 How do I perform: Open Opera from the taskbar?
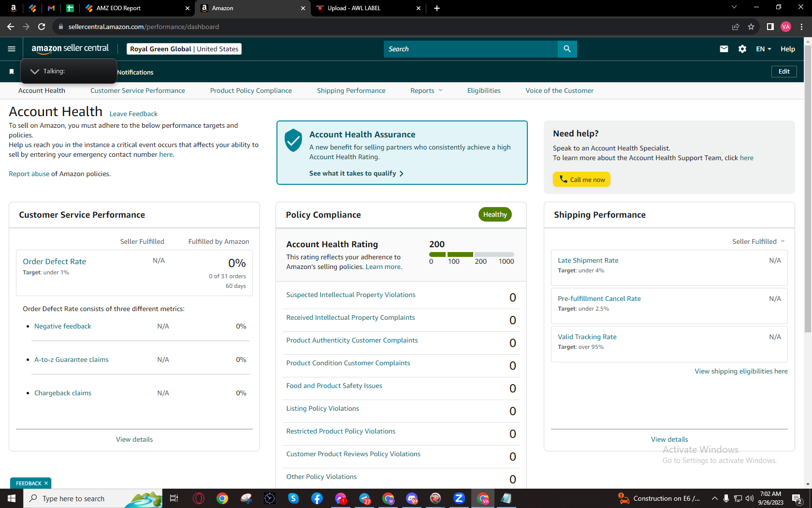199,498
